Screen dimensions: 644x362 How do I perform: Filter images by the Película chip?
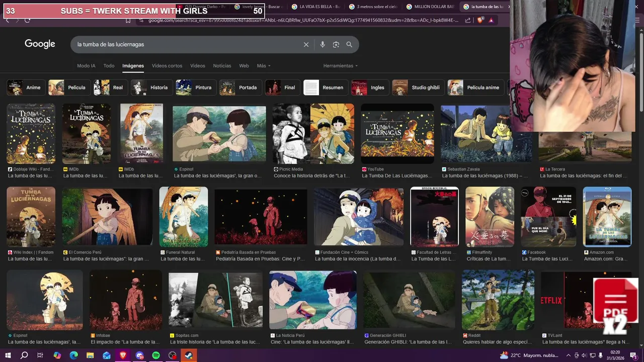[69, 87]
